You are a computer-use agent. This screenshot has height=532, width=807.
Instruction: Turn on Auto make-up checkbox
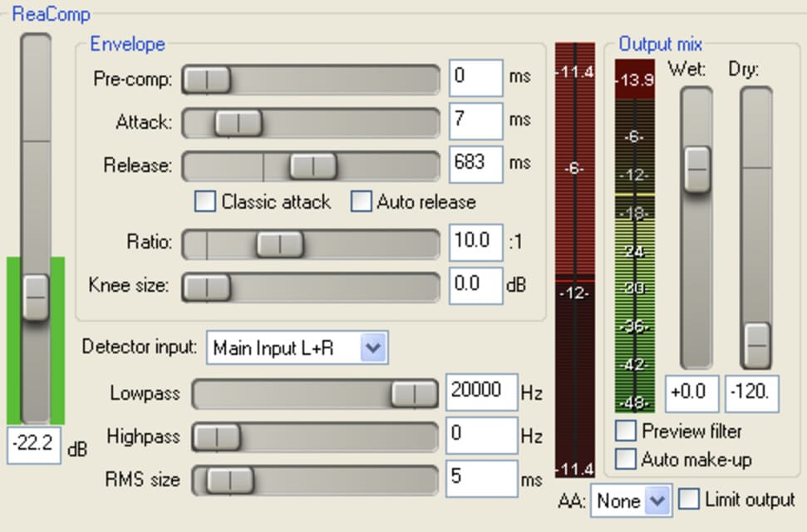point(625,459)
